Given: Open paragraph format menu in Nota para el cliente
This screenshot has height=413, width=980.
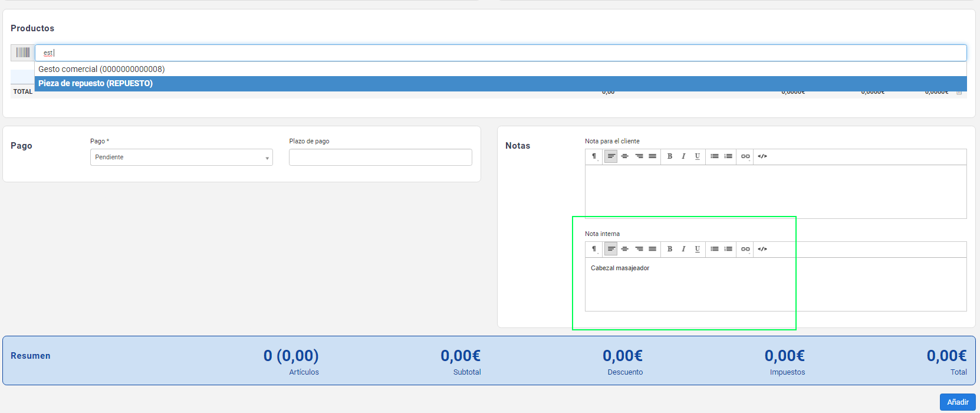Looking at the screenshot, I should [594, 156].
